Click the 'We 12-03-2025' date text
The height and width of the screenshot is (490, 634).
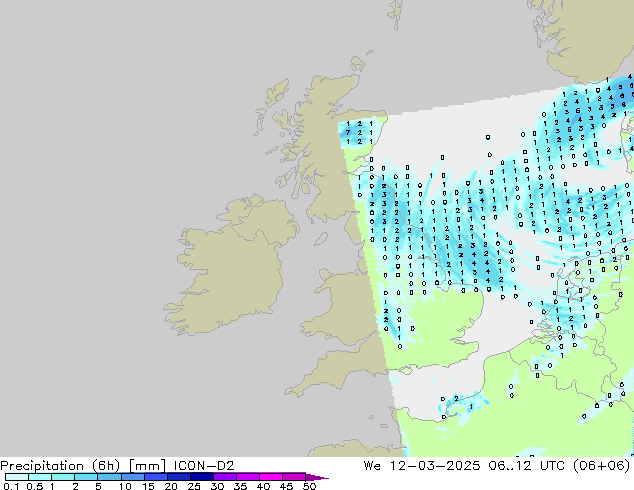tap(422, 466)
